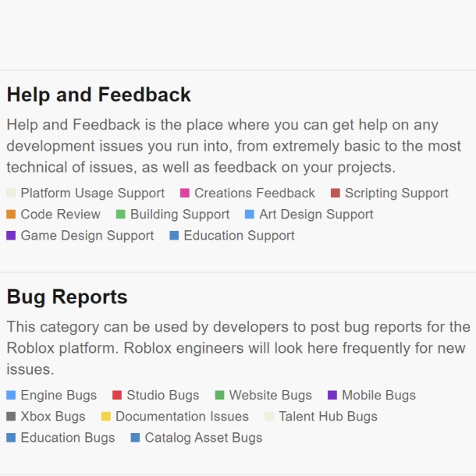The width and height of the screenshot is (476, 476).
Task: Open the Engine Bugs subcategory
Action: click(52, 396)
